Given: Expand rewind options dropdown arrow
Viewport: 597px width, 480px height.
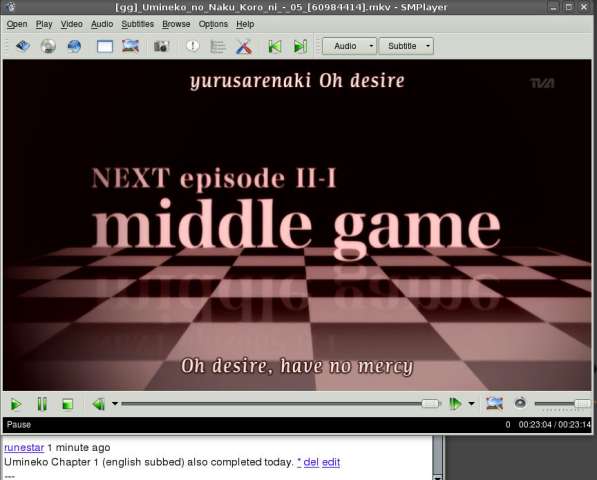Looking at the screenshot, I should pyautogui.click(x=115, y=404).
